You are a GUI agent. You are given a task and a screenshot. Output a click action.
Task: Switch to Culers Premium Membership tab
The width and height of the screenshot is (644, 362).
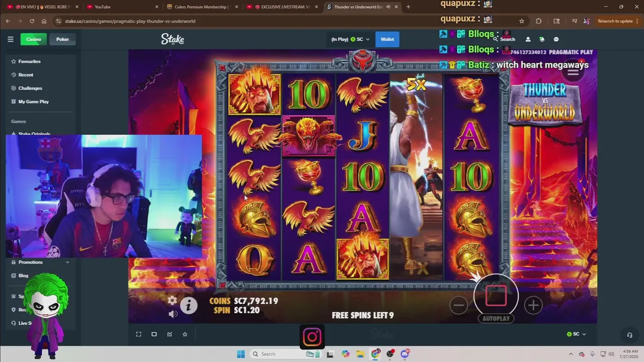201,7
